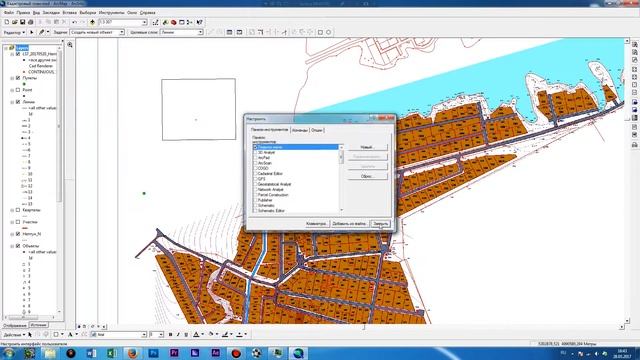Viewport: 640px width, 360px height.
Task: Click the Добавить из файла button
Action: click(x=349, y=224)
